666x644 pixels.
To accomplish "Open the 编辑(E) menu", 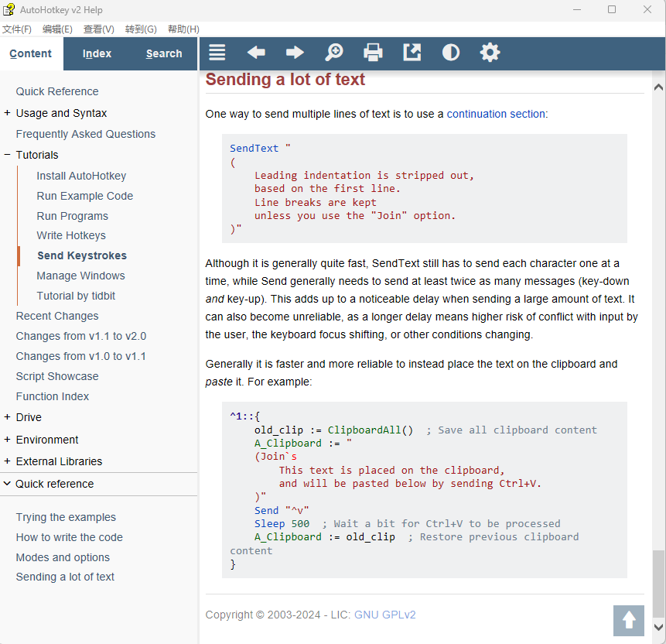I will click(x=57, y=29).
